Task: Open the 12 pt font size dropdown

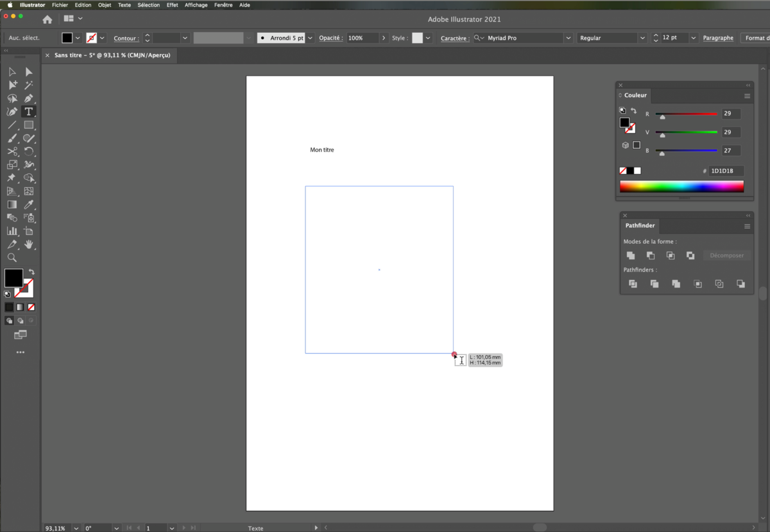Action: [x=693, y=38]
